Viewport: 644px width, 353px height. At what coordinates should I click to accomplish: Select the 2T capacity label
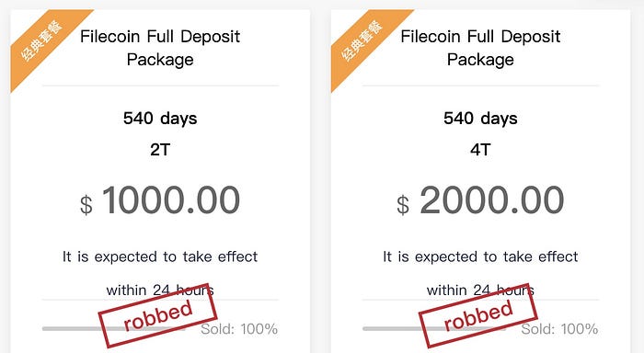pyautogui.click(x=160, y=150)
